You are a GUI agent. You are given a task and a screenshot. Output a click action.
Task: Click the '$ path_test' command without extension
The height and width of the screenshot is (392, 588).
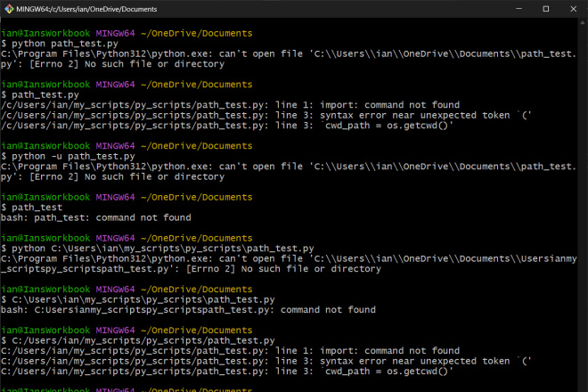tap(32, 207)
